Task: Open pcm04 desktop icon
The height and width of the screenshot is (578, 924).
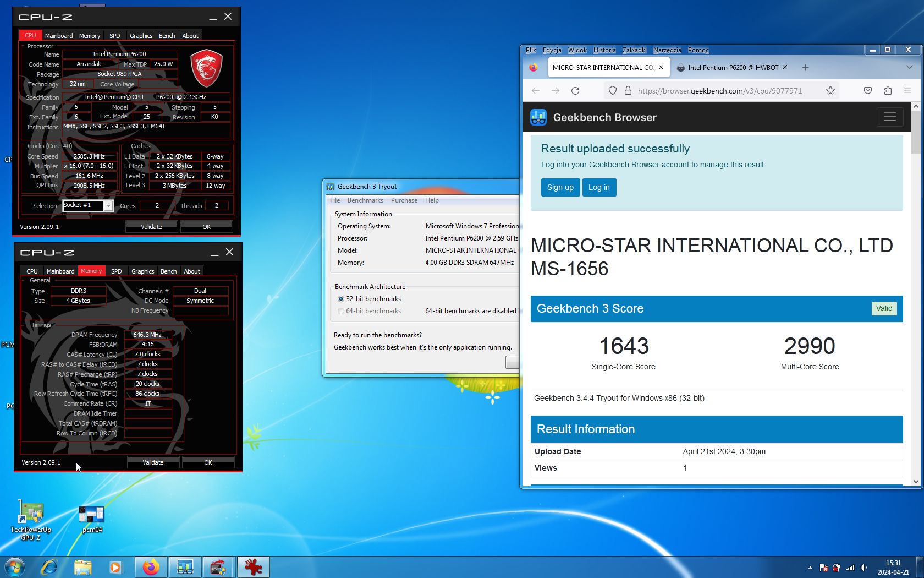Action: point(92,519)
